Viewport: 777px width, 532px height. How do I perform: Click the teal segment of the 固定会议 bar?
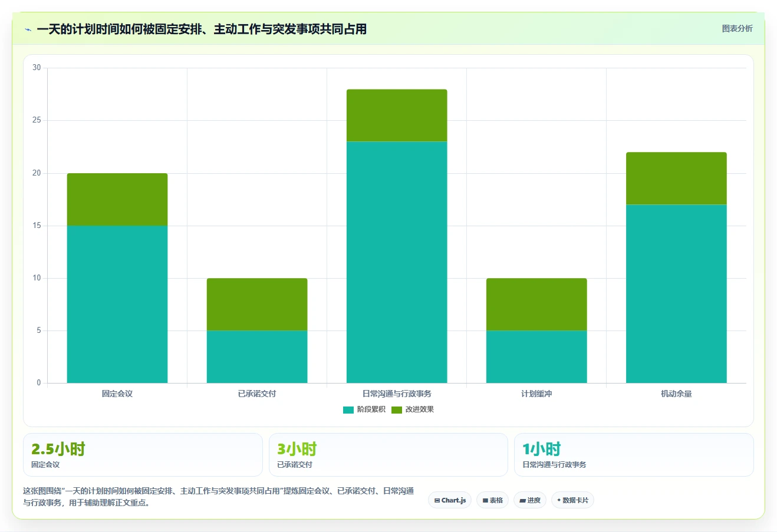[x=117, y=304]
